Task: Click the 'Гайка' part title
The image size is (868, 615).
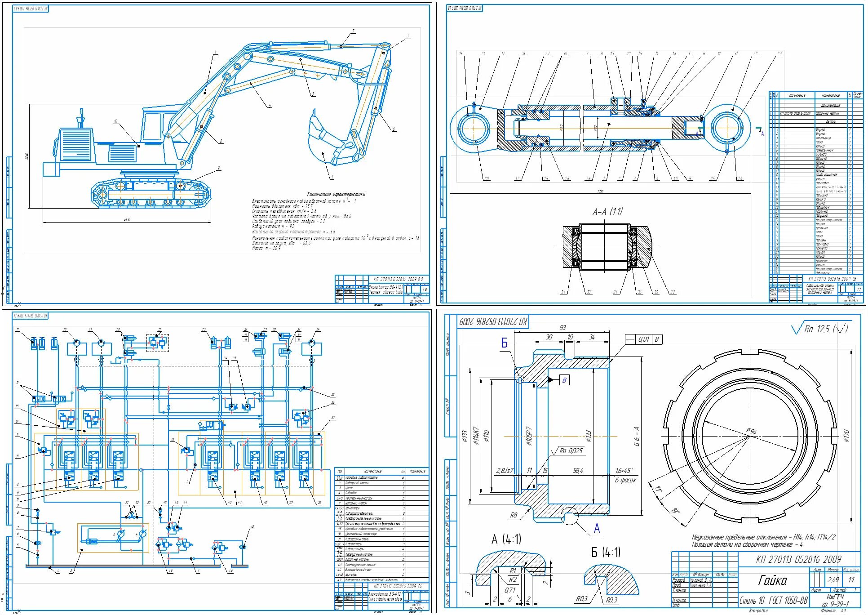Action: 772,580
